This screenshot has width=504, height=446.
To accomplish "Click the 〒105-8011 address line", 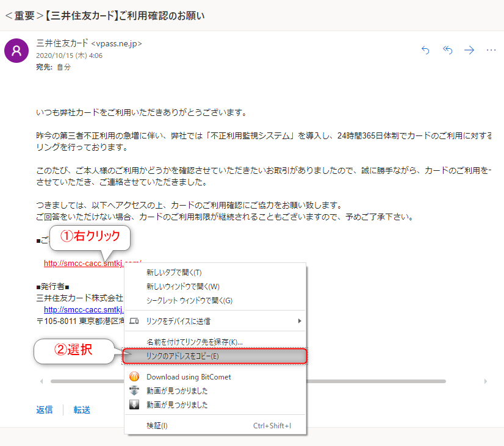I will 81,322.
